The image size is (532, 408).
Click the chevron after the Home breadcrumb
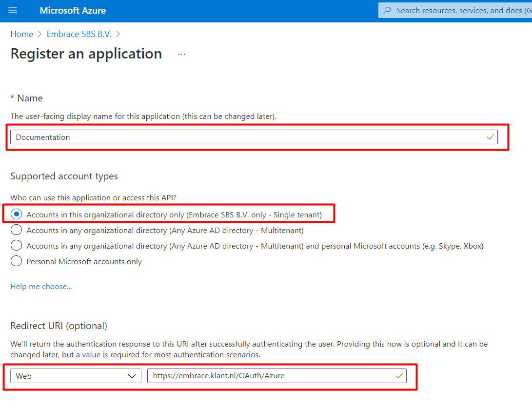(39, 34)
